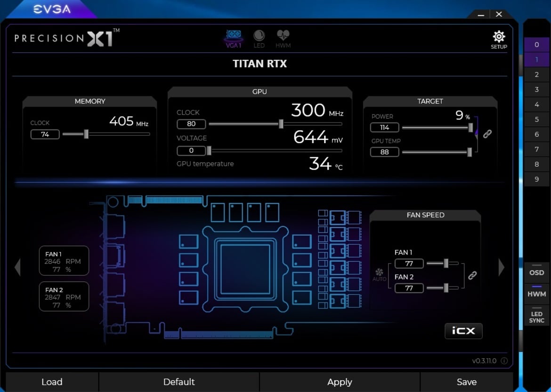Toggle LED SYNC
The width and height of the screenshot is (551, 392).
pos(536,316)
